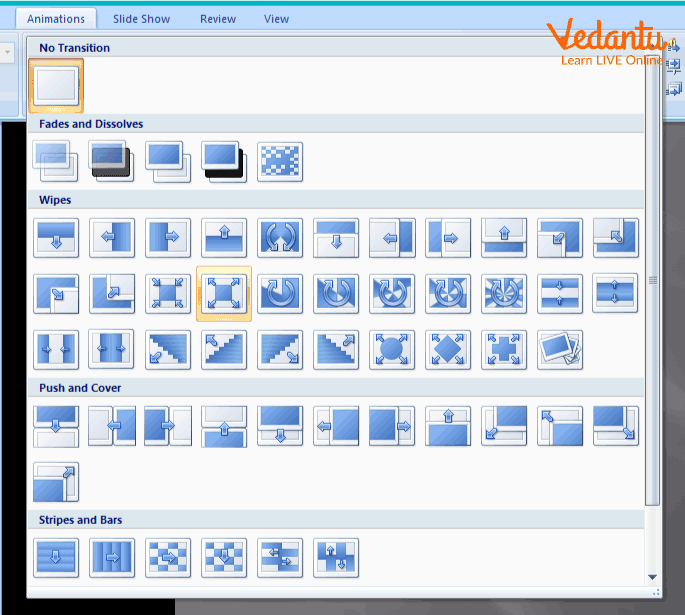Select second transition in Stripes and Bars
Image resolution: width=685 pixels, height=615 pixels.
click(112, 557)
